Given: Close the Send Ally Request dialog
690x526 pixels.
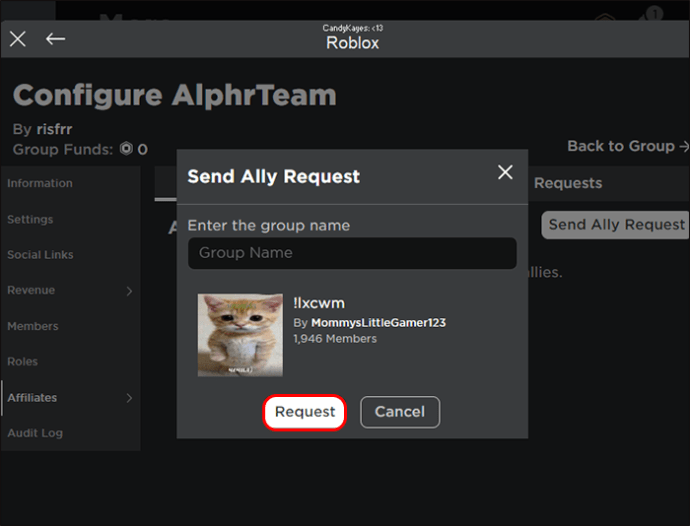Looking at the screenshot, I should [505, 172].
